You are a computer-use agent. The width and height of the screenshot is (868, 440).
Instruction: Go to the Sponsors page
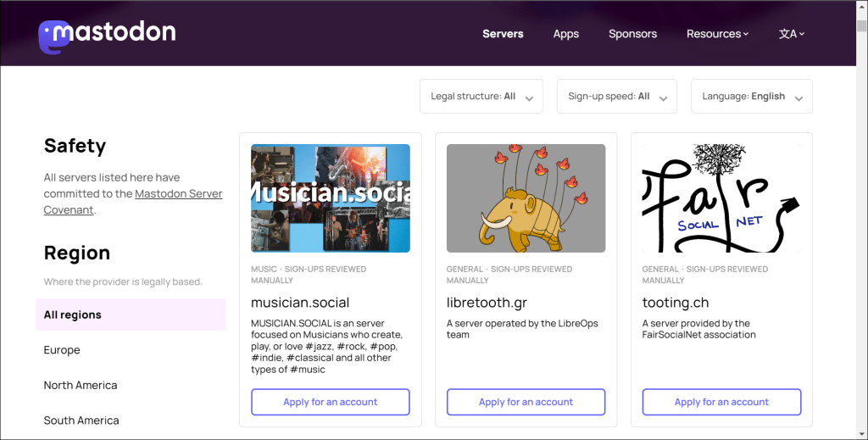tap(632, 34)
